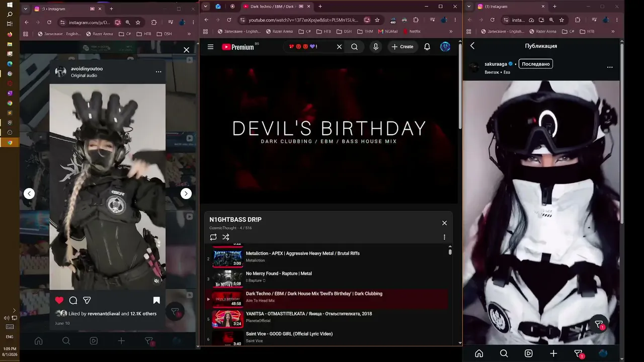This screenshot has width=644, height=362.
Task: Open the Extensions puzzle icon in the YouTube window
Action: pyautogui.click(x=416, y=20)
